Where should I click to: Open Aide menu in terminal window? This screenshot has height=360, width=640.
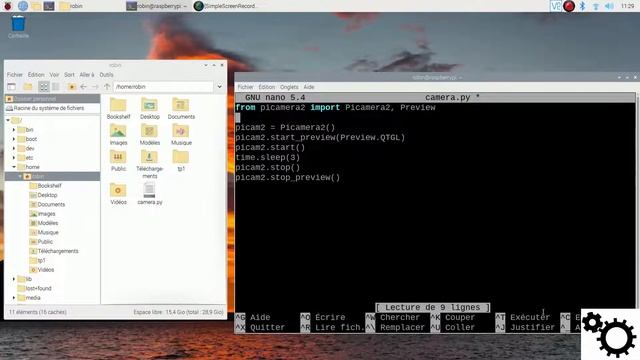309,87
